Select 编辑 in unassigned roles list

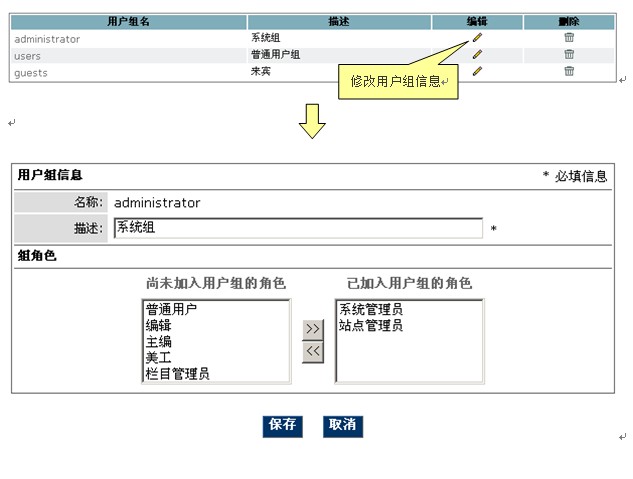click(158, 325)
